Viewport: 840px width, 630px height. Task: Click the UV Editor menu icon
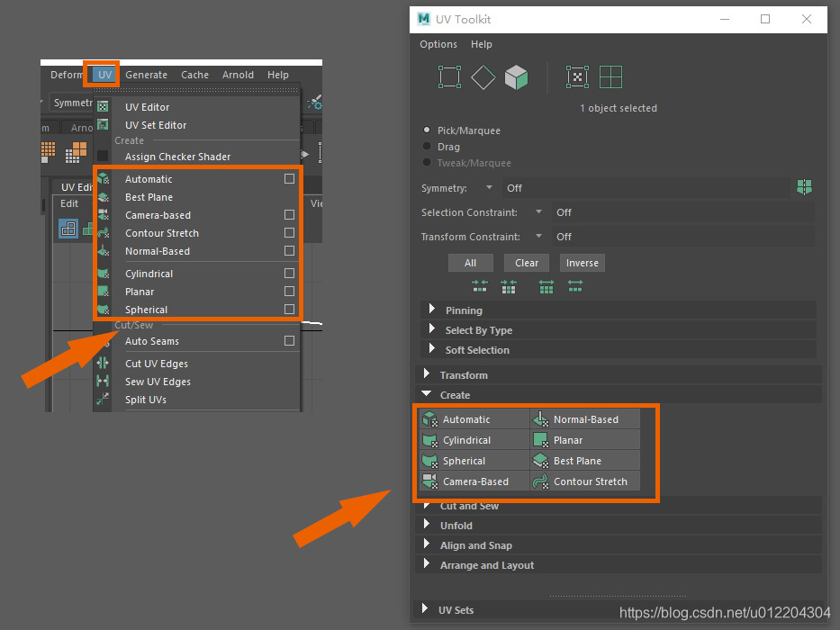[x=103, y=106]
